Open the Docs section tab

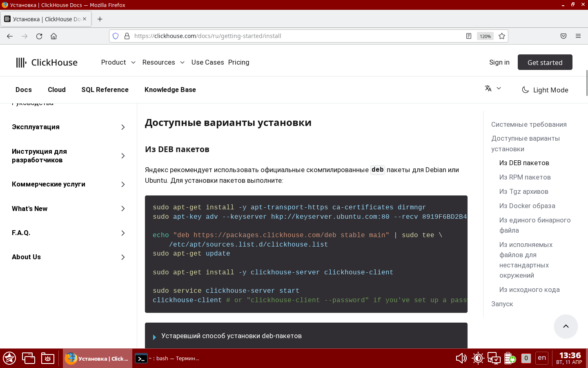24,90
